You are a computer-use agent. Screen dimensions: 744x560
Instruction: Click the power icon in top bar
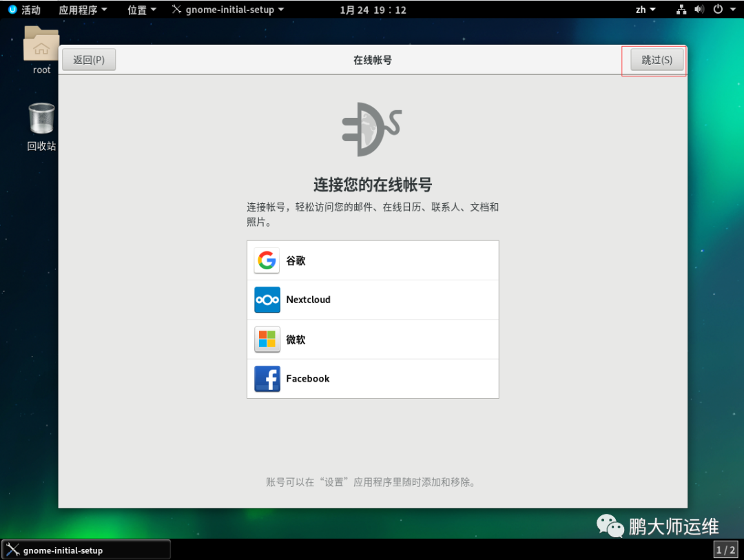coord(718,10)
